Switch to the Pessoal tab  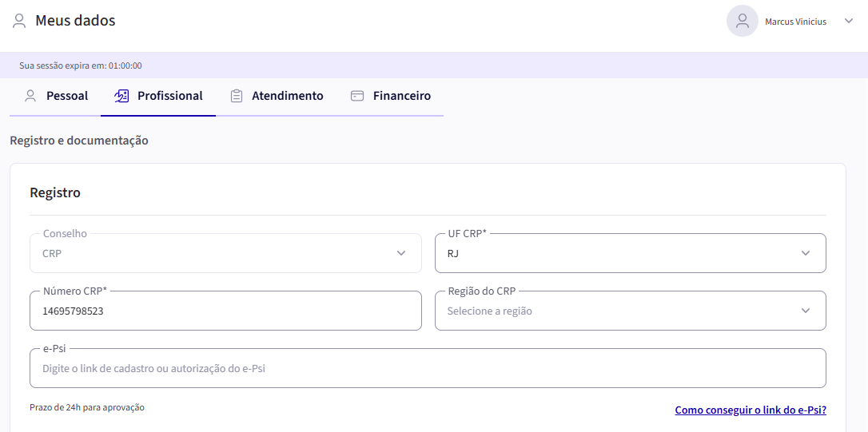click(67, 96)
